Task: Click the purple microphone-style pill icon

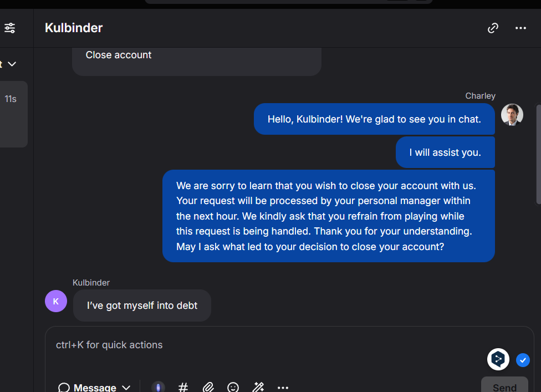Action: coord(159,387)
